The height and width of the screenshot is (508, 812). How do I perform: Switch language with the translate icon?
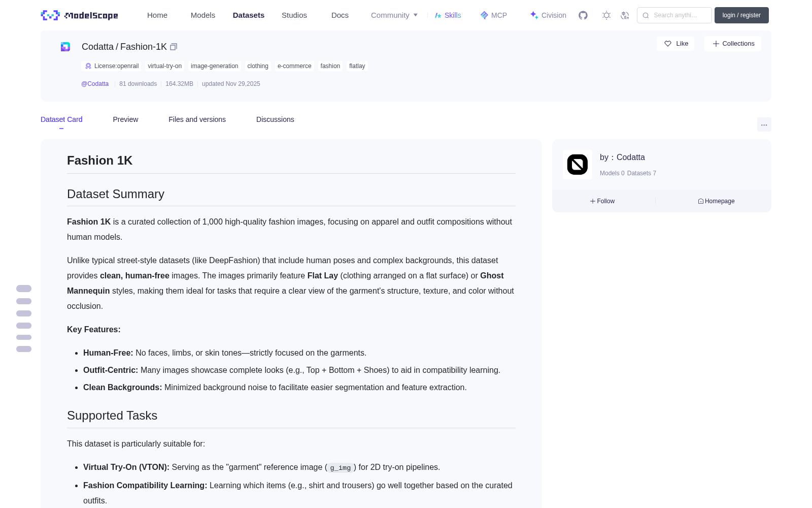click(x=625, y=15)
